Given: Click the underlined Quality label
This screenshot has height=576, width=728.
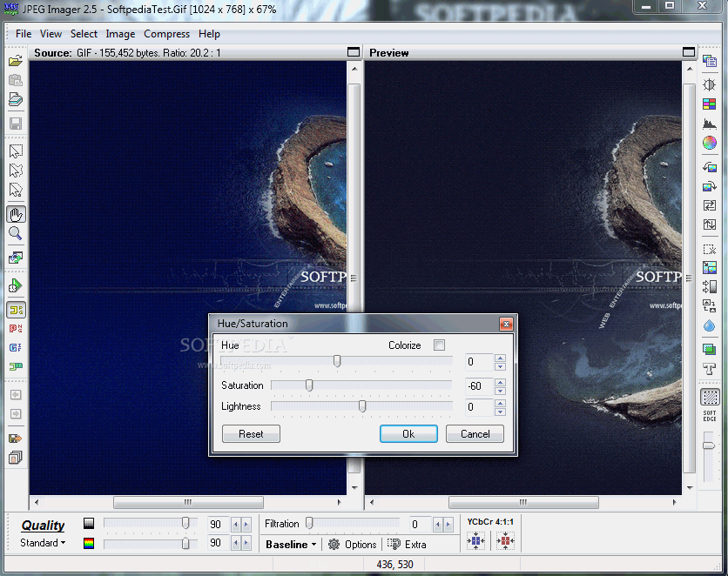Looking at the screenshot, I should coord(44,526).
